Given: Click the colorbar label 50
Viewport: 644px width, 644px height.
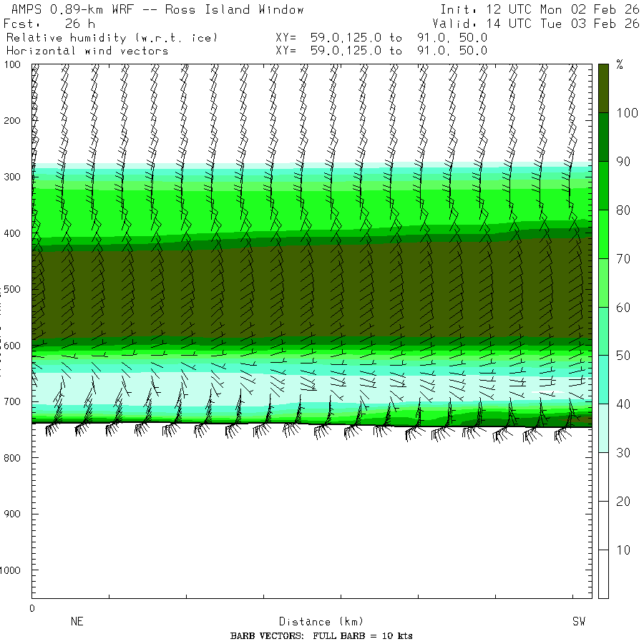Looking at the screenshot, I should click(623, 356).
